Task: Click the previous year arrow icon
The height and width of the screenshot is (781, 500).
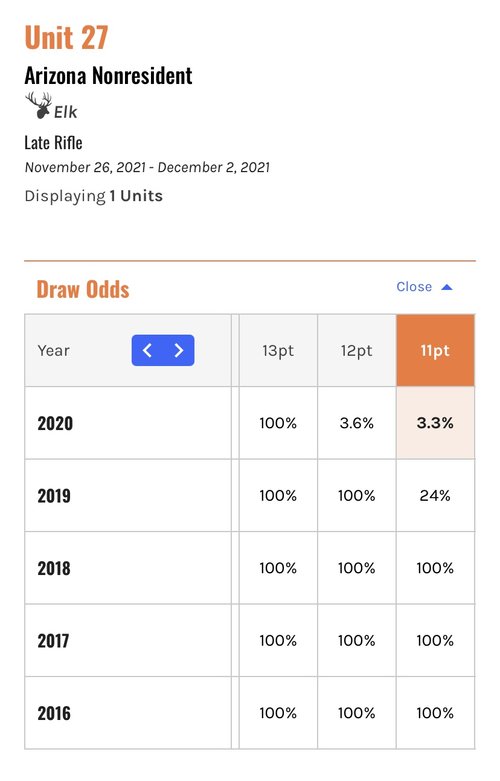Action: tap(147, 351)
